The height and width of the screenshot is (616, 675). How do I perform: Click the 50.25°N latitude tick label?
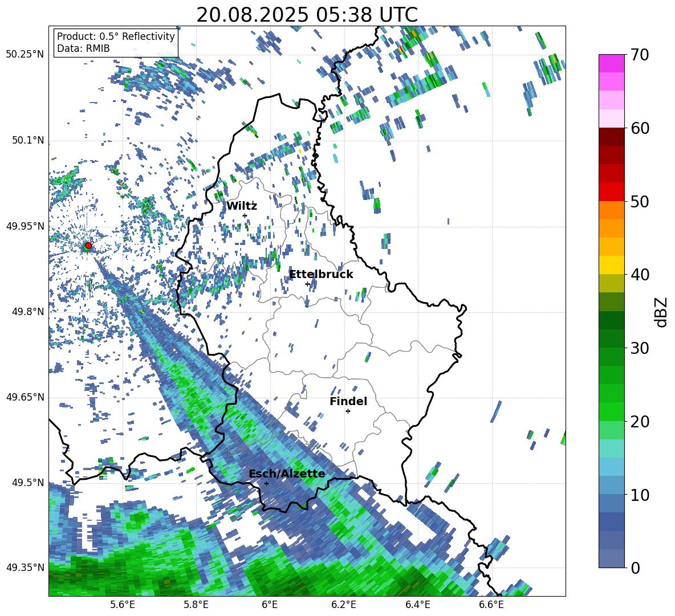coord(25,55)
